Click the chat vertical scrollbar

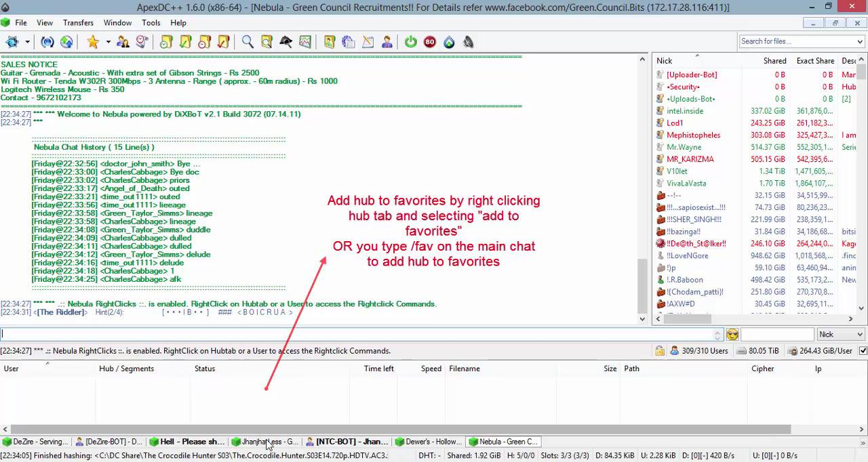coord(643,186)
